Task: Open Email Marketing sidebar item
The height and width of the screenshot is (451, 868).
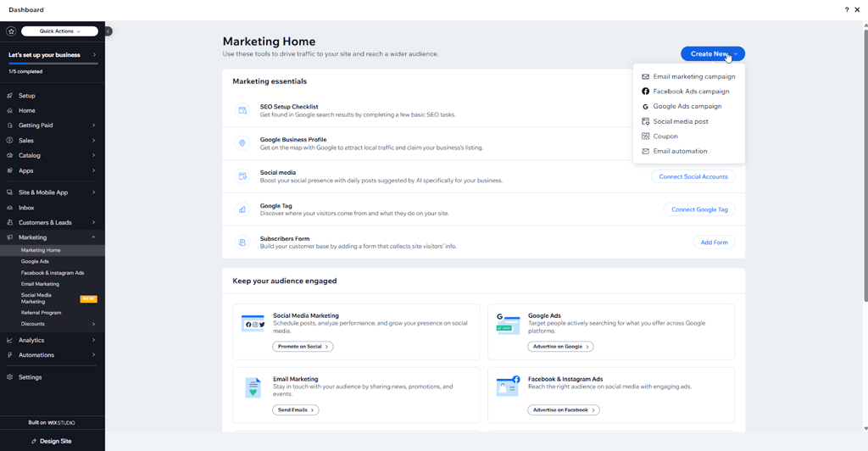Action: pos(40,284)
